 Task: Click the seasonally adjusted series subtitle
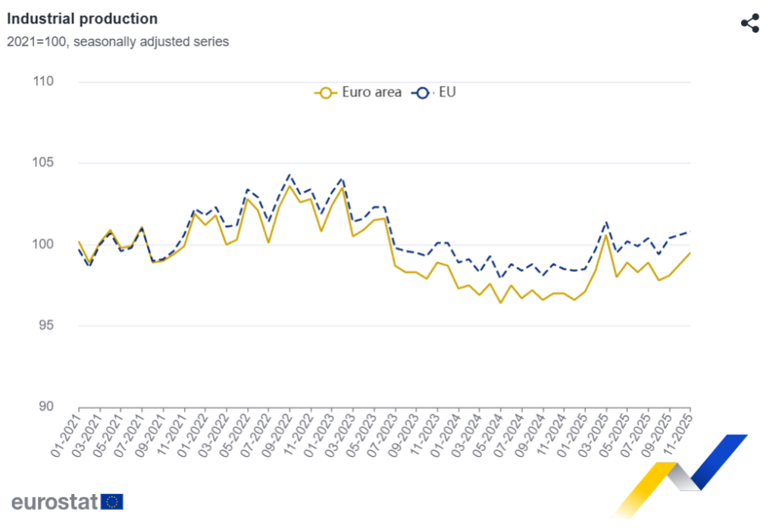[x=117, y=42]
